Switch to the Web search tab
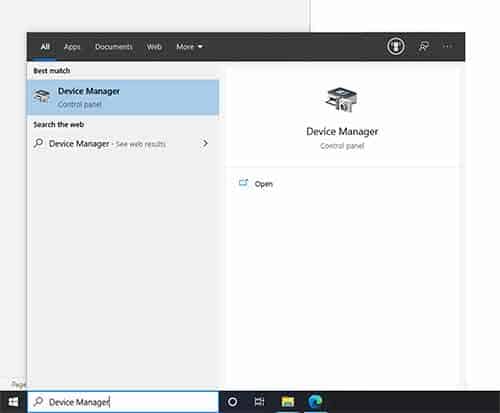This screenshot has height=413, width=500. pos(154,47)
